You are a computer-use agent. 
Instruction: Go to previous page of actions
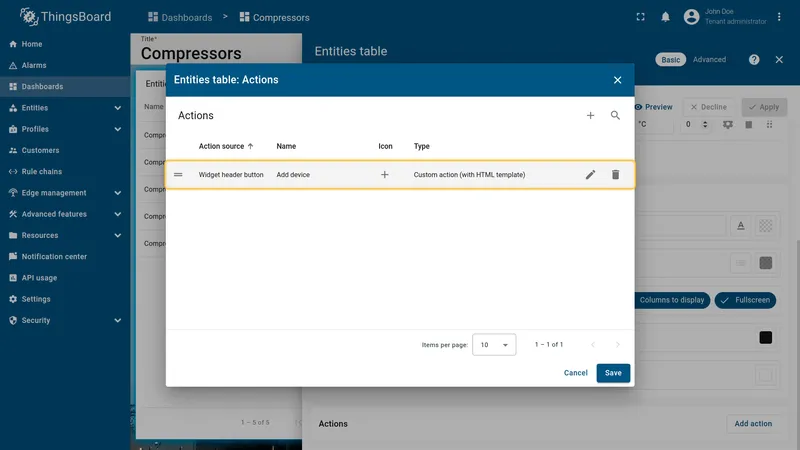coord(593,345)
